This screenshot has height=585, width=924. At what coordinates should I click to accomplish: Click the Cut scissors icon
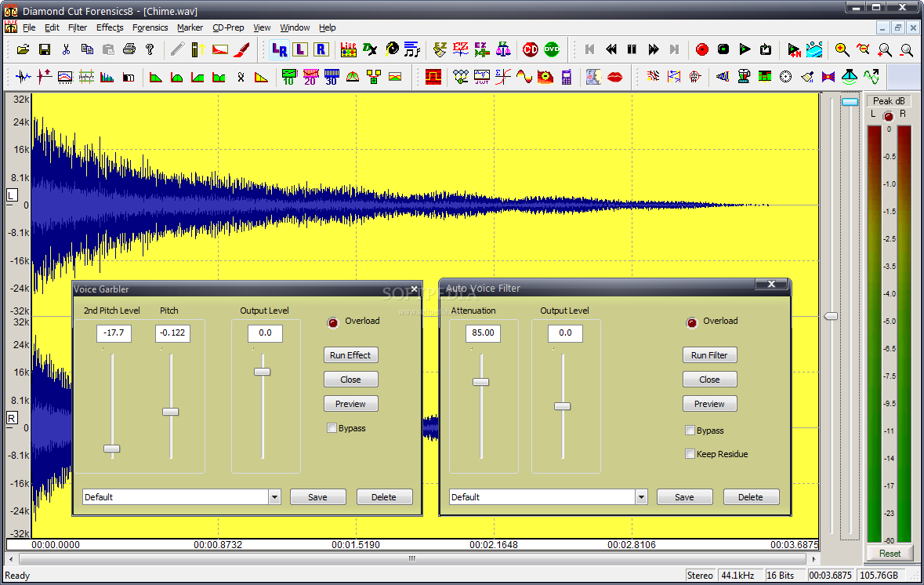pos(66,49)
